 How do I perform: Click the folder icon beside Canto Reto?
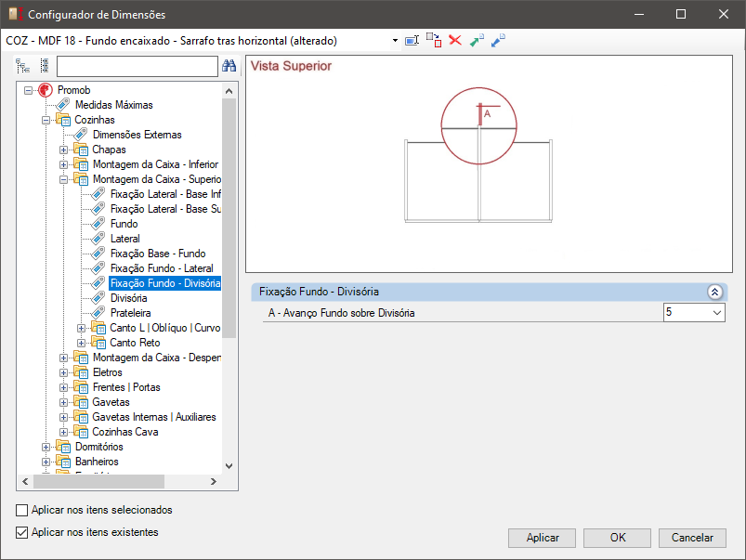point(98,343)
